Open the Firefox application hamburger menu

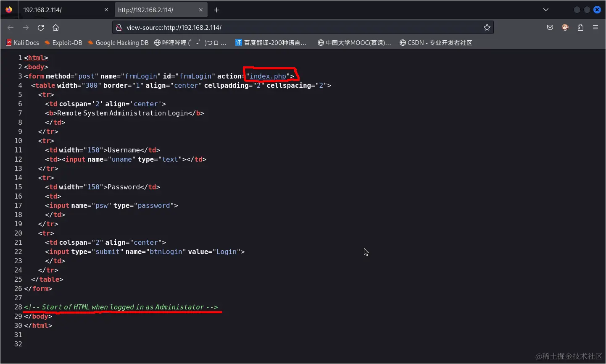point(595,27)
